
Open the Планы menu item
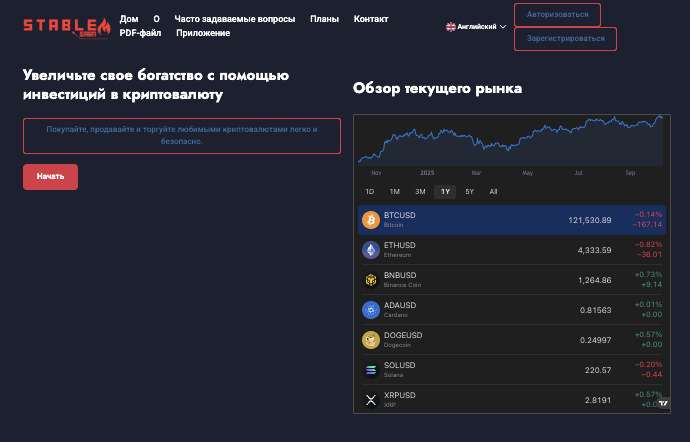click(324, 19)
